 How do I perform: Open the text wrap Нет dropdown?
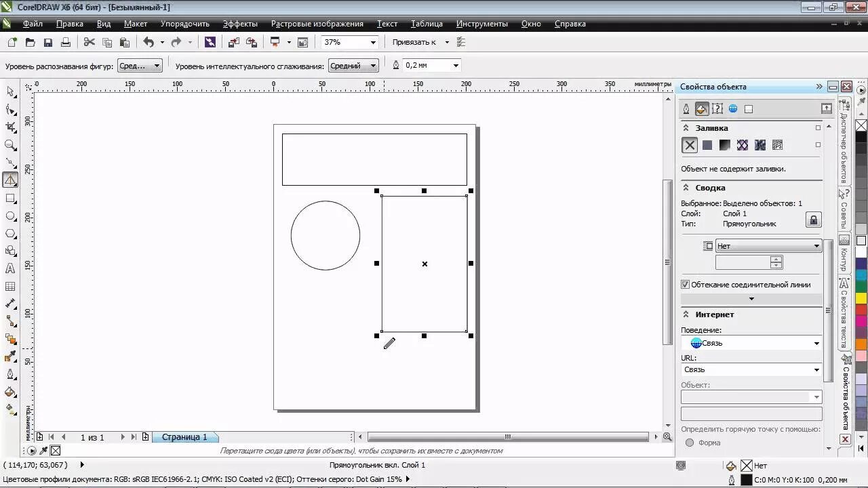768,246
